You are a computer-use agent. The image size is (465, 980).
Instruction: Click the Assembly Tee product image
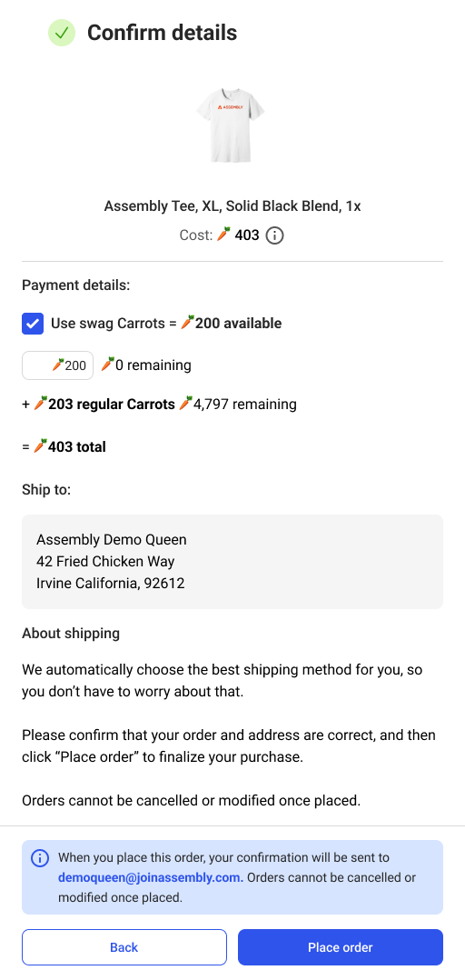point(231,125)
